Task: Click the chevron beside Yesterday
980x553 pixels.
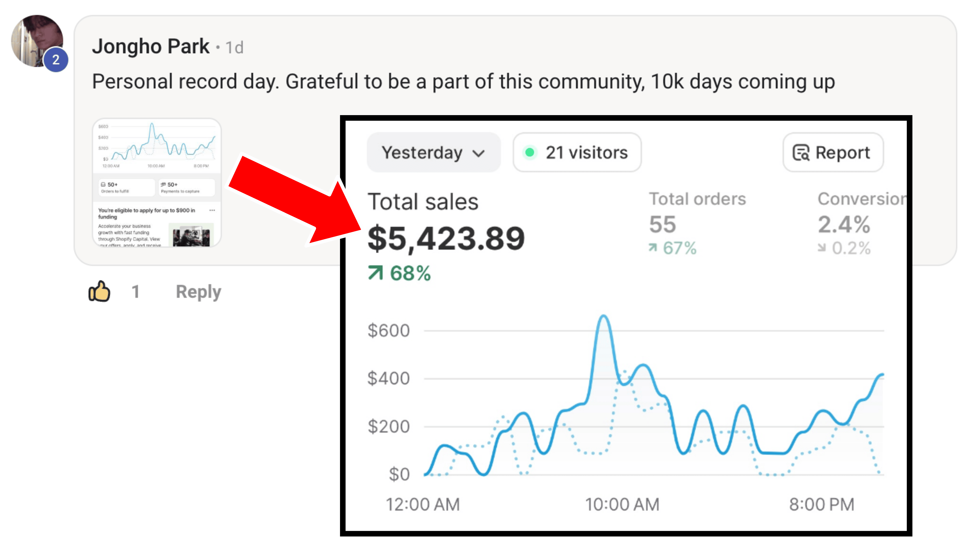Action: tap(478, 153)
